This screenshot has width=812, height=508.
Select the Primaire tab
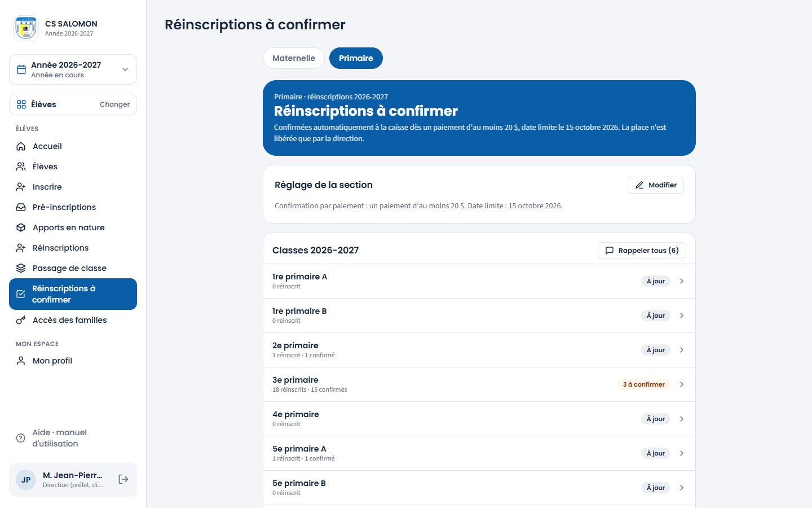[356, 58]
